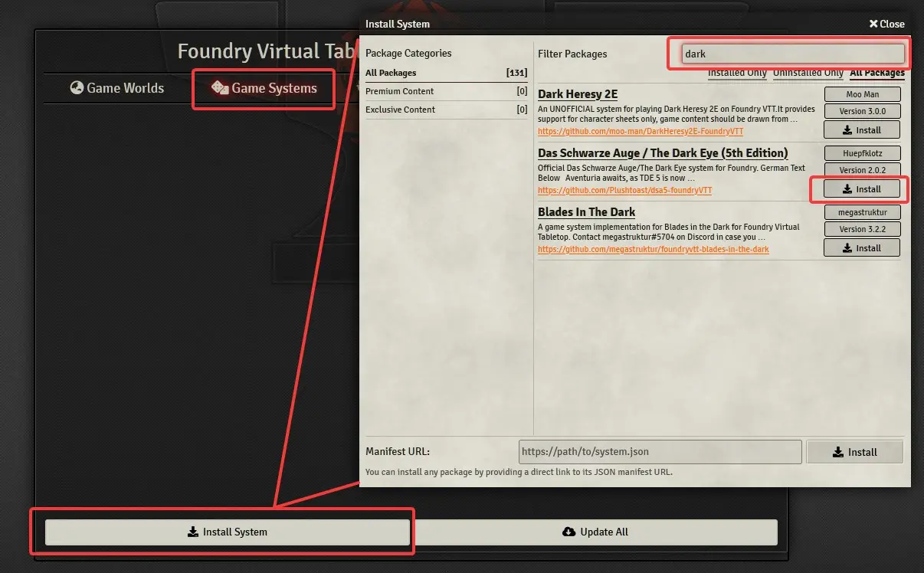The image size is (924, 573).
Task: Click the Package Categories heading
Action: pyautogui.click(x=408, y=54)
